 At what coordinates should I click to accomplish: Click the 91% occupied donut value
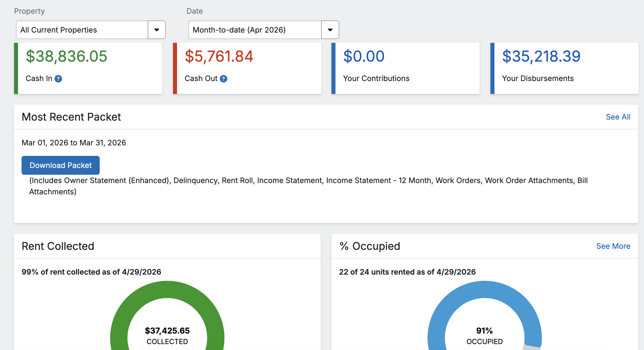(484, 331)
